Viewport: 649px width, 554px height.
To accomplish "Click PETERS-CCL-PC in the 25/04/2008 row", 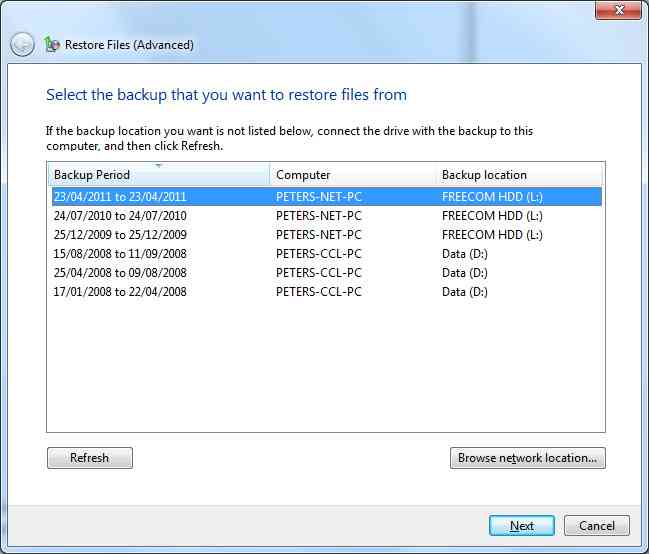I will [x=319, y=273].
